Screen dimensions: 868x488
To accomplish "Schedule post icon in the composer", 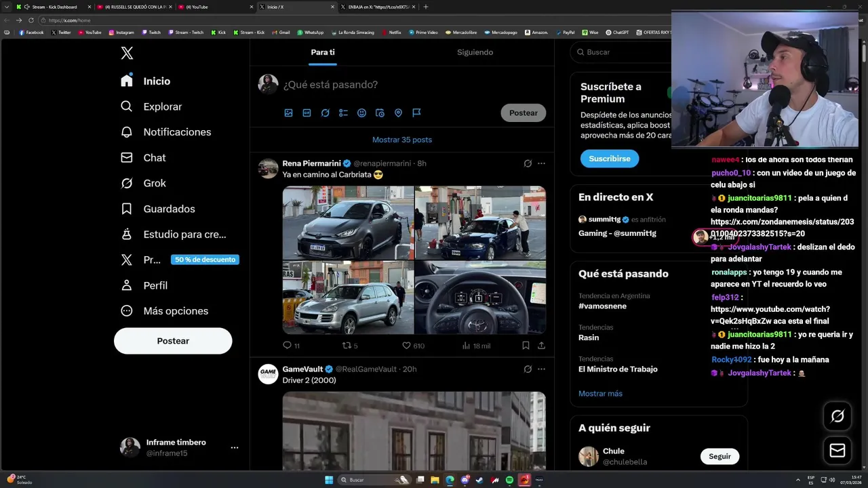I will (380, 113).
